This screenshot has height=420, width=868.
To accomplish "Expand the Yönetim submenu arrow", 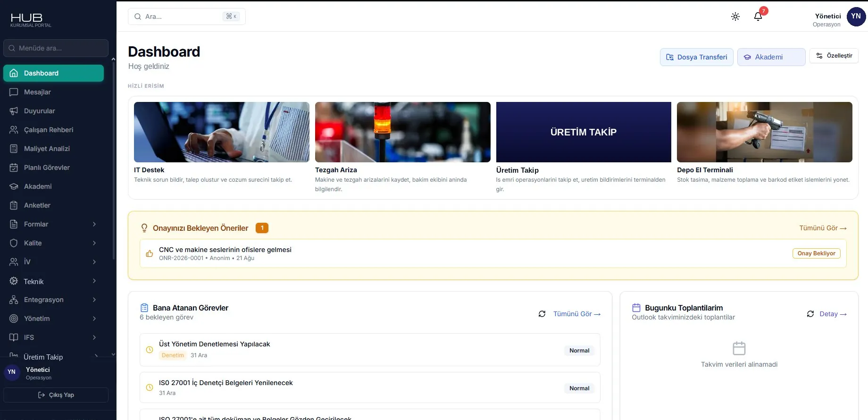I will (x=94, y=319).
